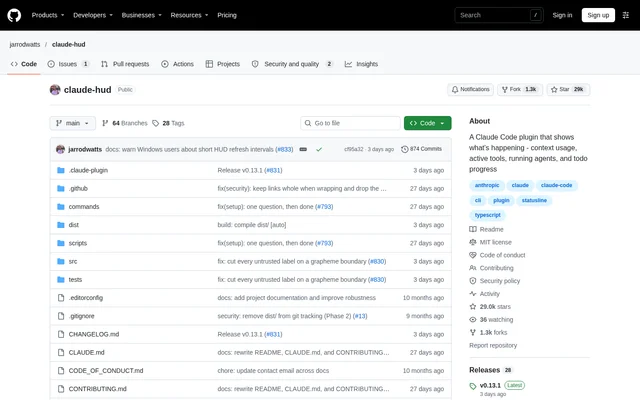This screenshot has width=640, height=400.
Task: Open the Products menu
Action: click(48, 15)
